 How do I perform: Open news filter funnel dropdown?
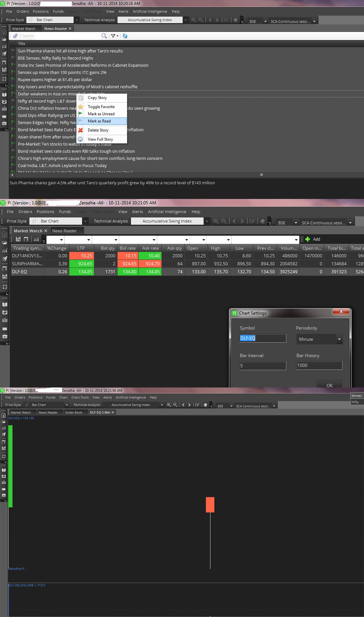[x=114, y=36]
